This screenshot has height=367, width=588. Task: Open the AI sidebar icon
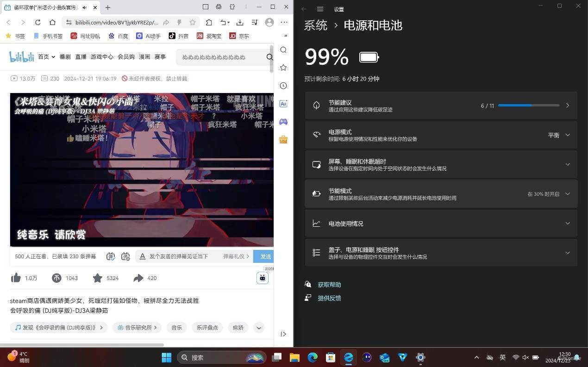(x=283, y=104)
